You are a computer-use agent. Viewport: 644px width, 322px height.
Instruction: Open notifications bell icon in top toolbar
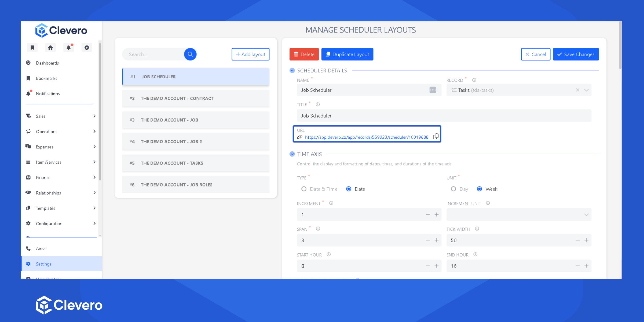[69, 47]
